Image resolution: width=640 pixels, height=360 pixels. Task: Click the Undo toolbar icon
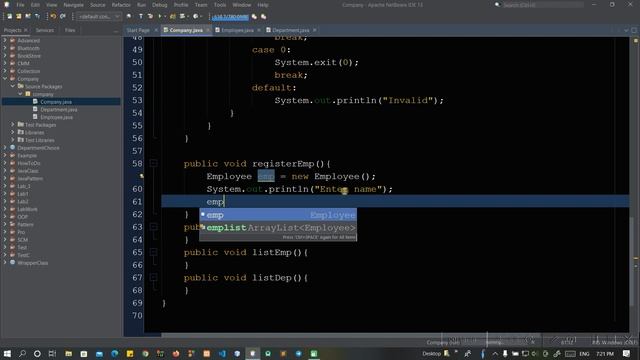coord(53,16)
